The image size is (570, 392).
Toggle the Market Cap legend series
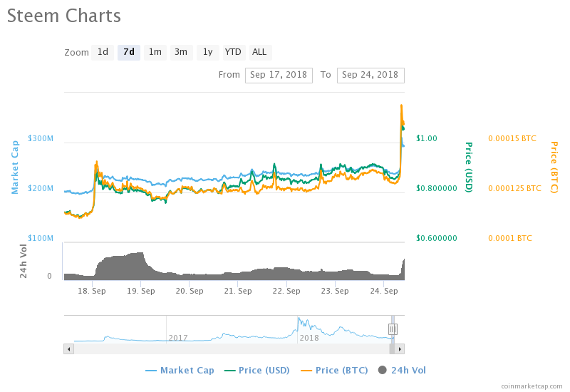[x=180, y=371]
